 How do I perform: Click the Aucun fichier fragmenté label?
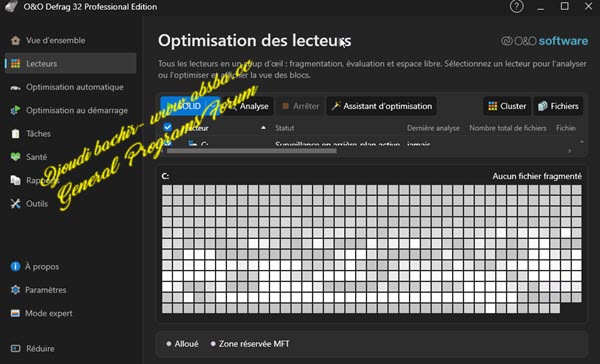click(537, 176)
